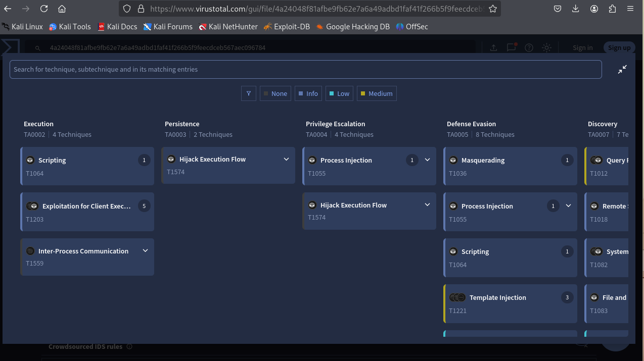644x361 pixels.
Task: Open the Kali Linux bookmark
Action: click(x=22, y=27)
